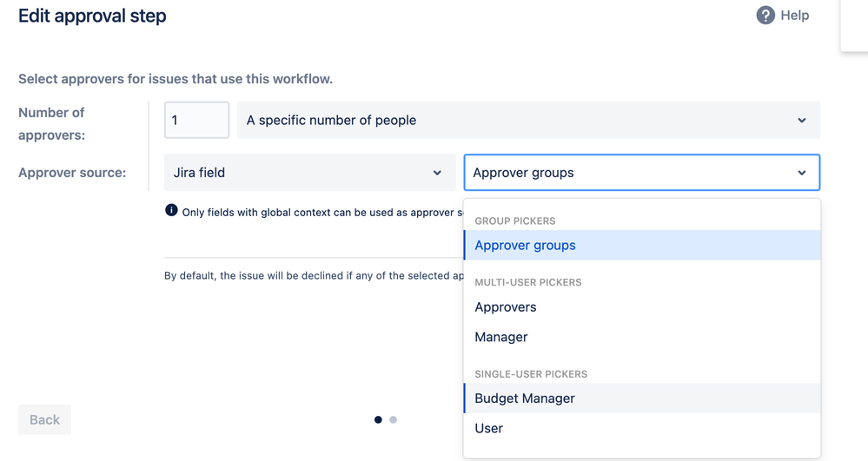This screenshot has width=868, height=461.
Task: Open the Jira field approver source dropdown
Action: coord(310,173)
